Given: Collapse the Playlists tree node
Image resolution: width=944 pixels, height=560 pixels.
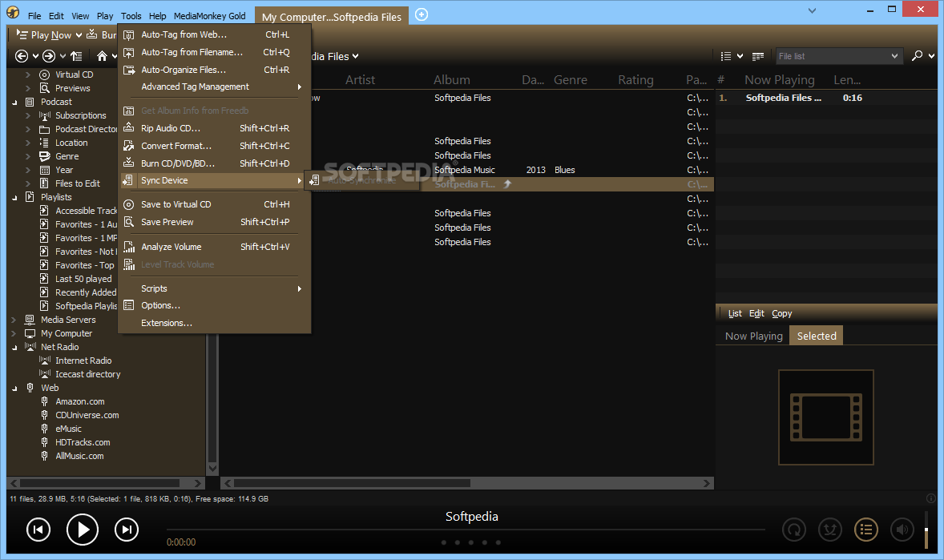Looking at the screenshot, I should tap(14, 198).
